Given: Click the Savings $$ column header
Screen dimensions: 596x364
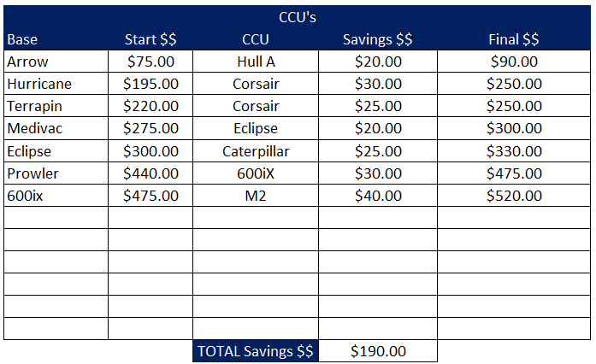Looking at the screenshot, I should click(377, 39).
